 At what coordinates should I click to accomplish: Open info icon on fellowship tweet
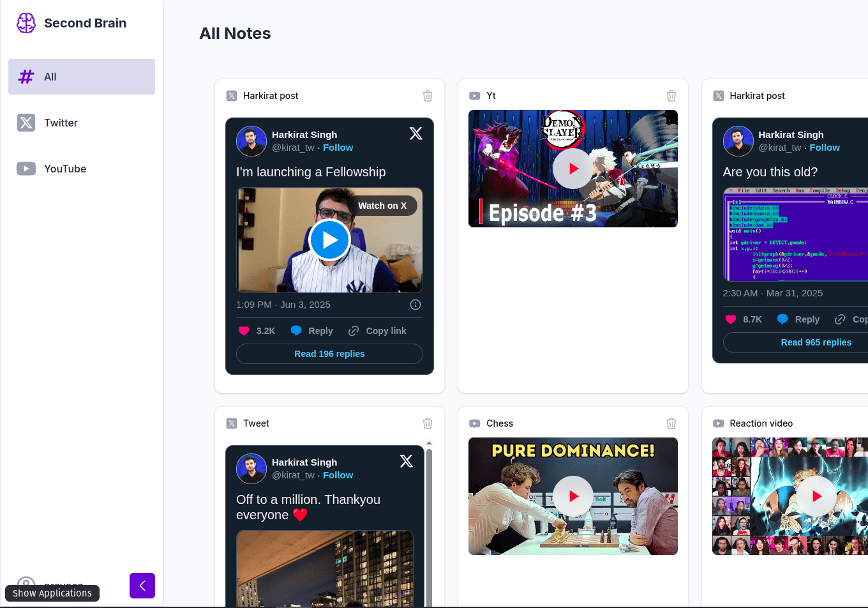point(415,305)
